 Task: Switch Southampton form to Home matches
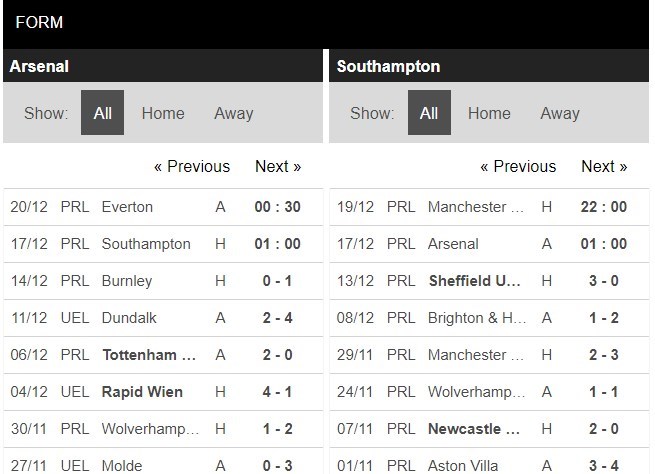pos(489,113)
